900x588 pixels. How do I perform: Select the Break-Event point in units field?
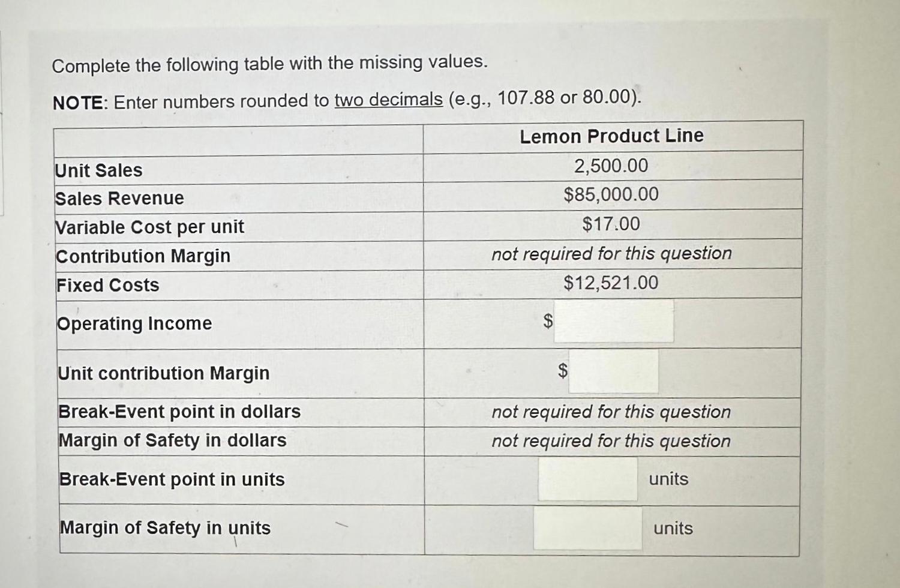[587, 479]
